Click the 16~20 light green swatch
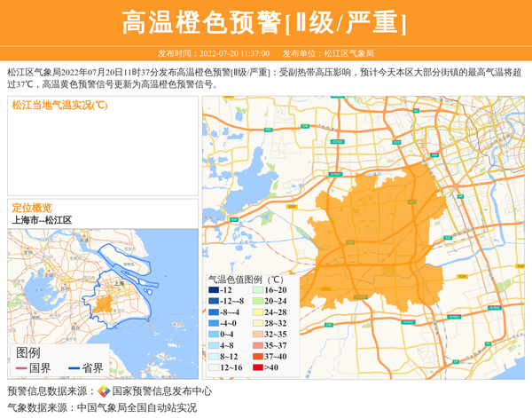 256,290
